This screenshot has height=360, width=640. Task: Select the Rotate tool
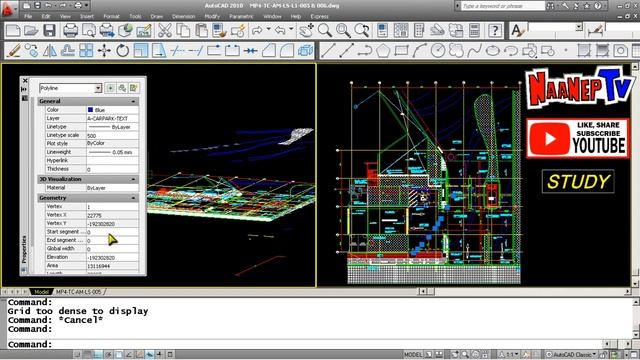point(122,51)
